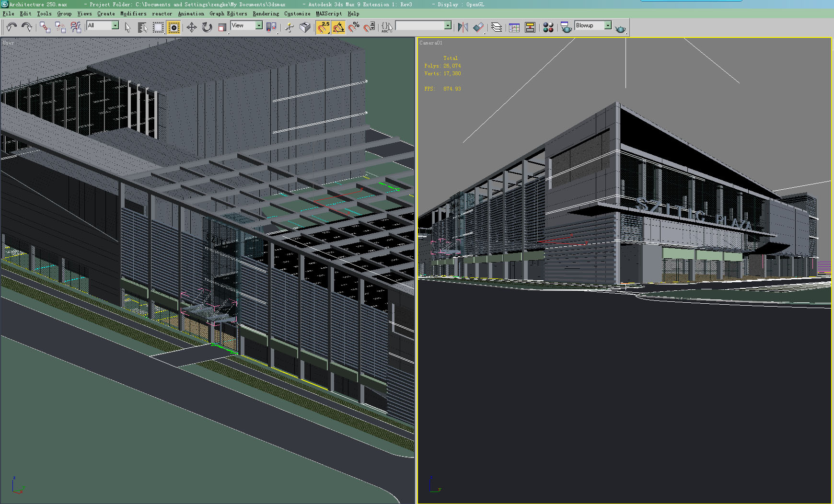
Task: Activate the Camera01 viewport label
Action: pyautogui.click(x=431, y=43)
